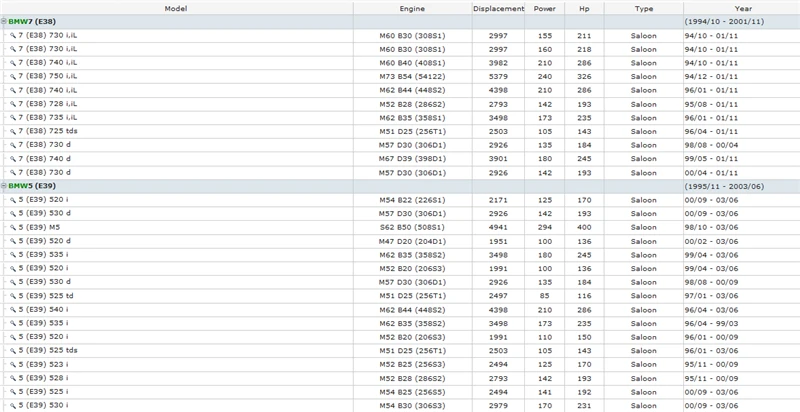This screenshot has height=412, width=800.
Task: Select Hp value 116
Action: pyautogui.click(x=585, y=296)
